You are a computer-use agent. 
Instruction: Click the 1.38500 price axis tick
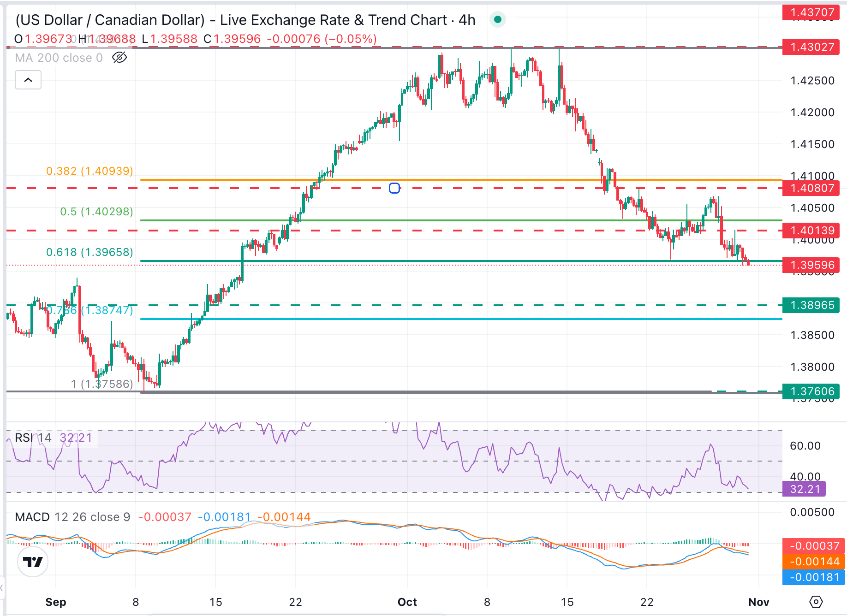(x=812, y=335)
